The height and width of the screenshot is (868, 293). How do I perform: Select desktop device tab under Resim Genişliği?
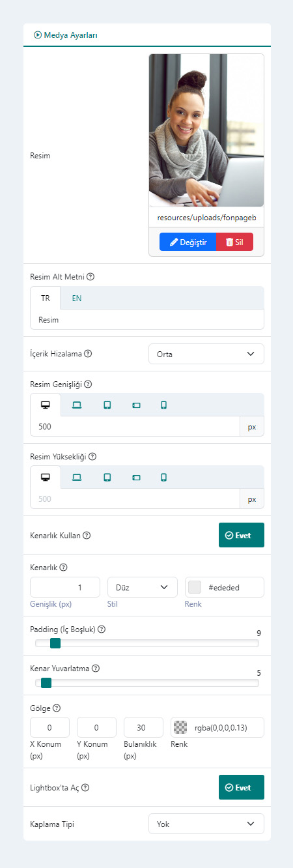click(46, 405)
